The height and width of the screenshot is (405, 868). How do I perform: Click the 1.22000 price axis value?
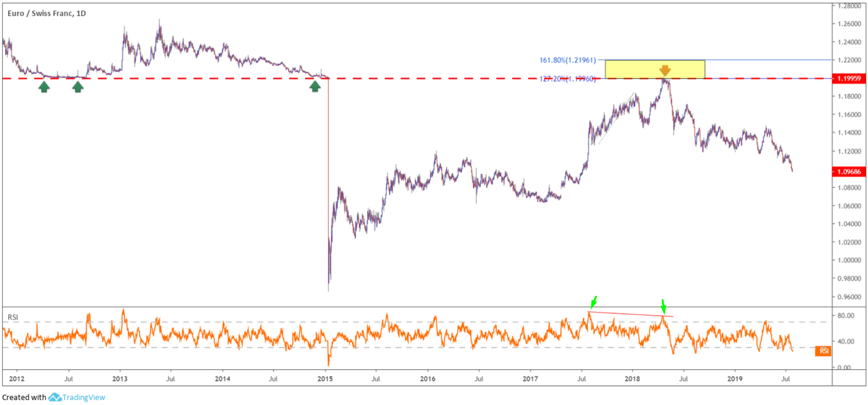849,60
